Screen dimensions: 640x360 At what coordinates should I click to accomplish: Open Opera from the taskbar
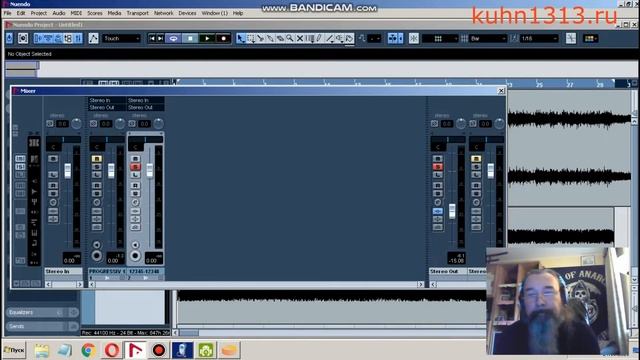[112, 350]
